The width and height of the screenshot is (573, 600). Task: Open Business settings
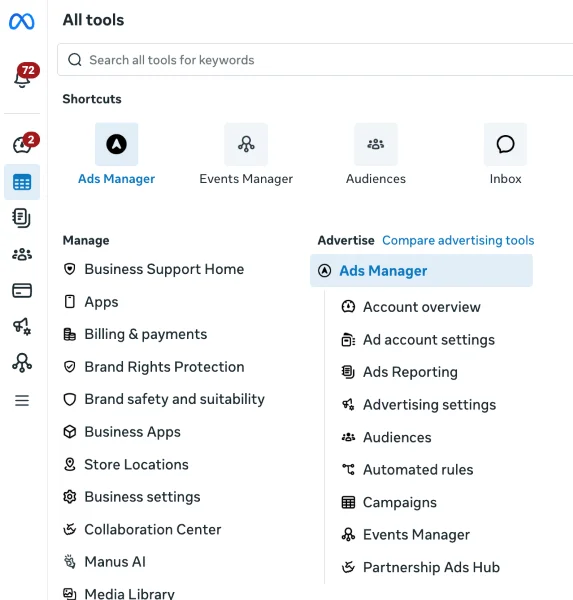click(x=142, y=497)
